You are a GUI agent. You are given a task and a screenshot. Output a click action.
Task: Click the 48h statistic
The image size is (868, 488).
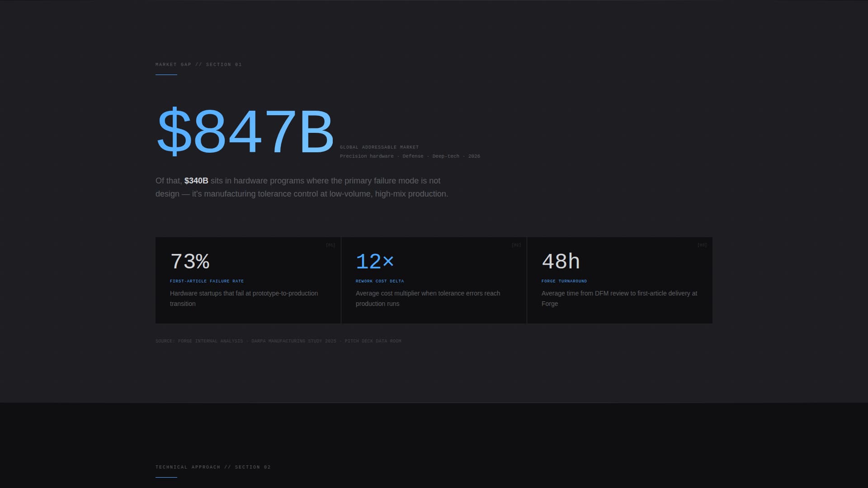561,261
